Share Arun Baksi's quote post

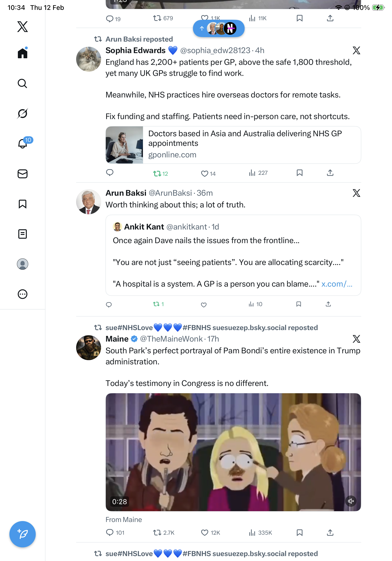coord(328,304)
